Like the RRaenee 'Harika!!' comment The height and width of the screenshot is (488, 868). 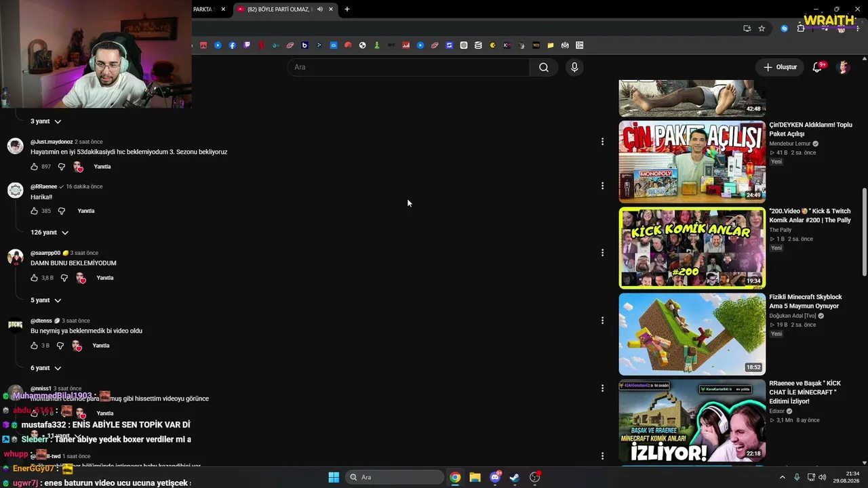[35, 211]
